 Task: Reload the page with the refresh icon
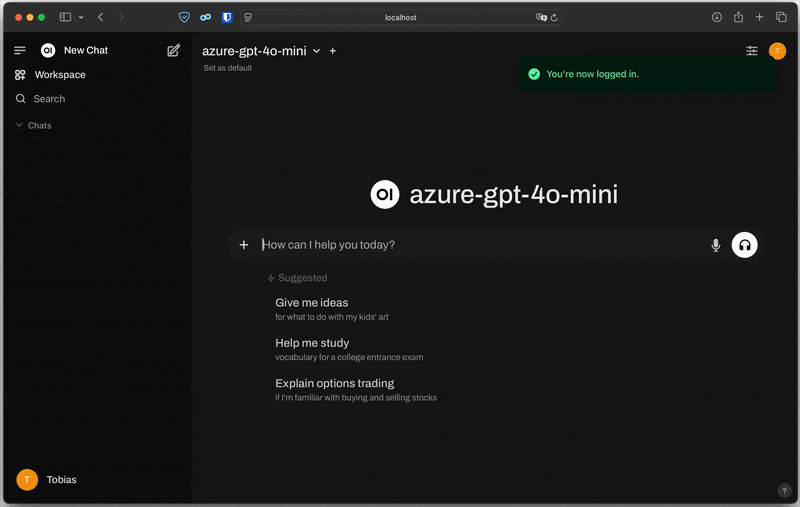(554, 17)
